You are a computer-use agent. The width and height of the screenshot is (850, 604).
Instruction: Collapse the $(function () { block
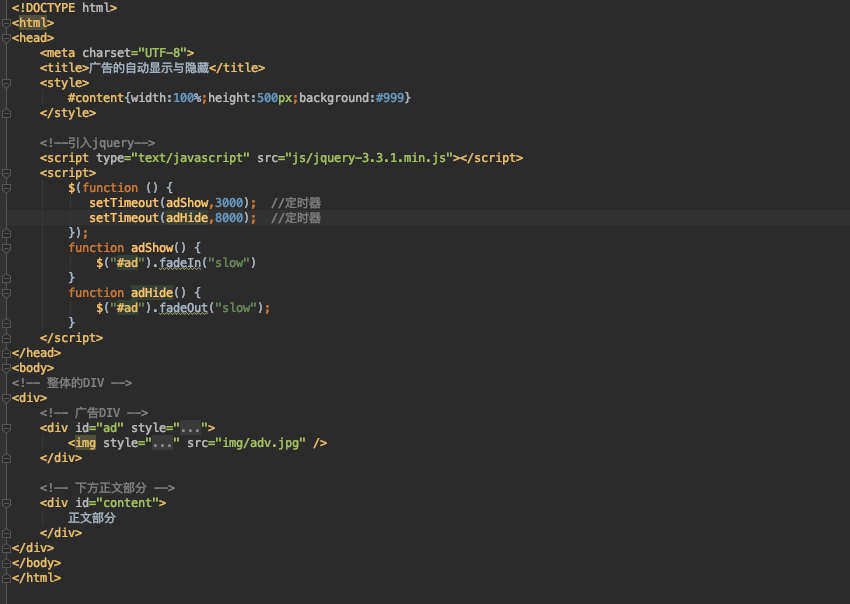(x=7, y=188)
